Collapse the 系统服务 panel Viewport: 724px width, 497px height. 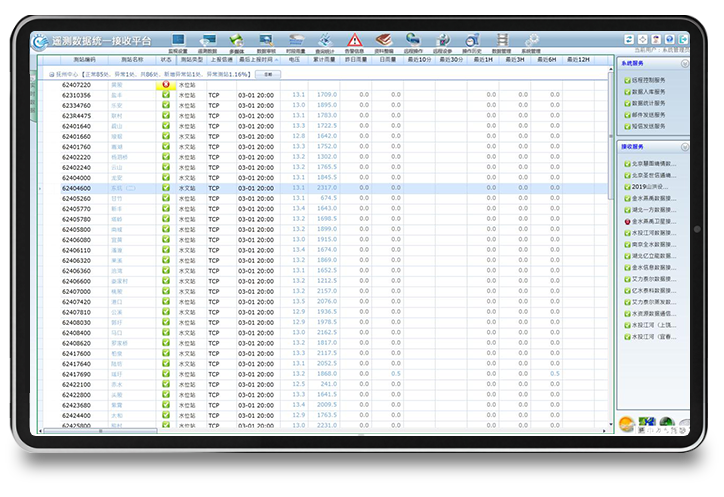click(684, 63)
